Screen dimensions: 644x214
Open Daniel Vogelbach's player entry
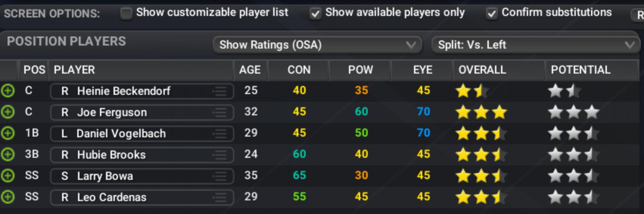tap(121, 134)
